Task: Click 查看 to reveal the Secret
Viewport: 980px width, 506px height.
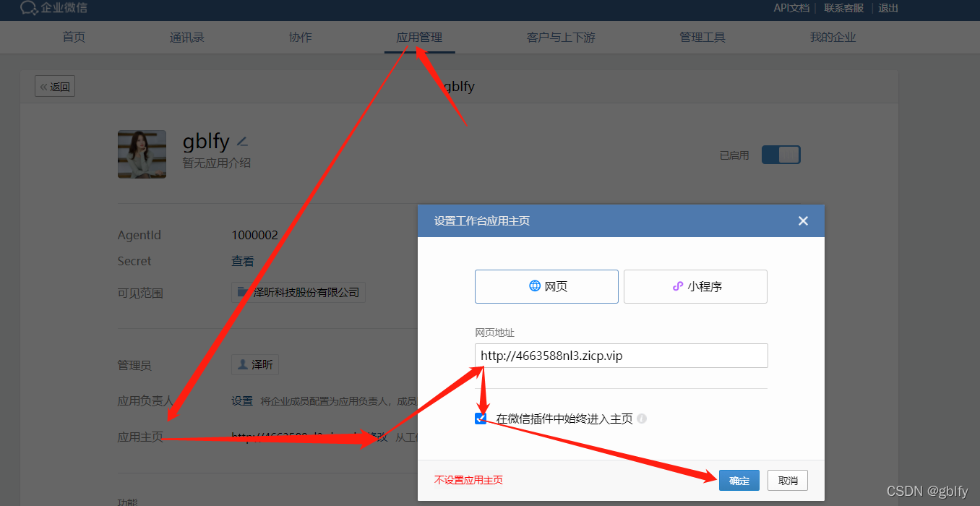Action: click(242, 261)
